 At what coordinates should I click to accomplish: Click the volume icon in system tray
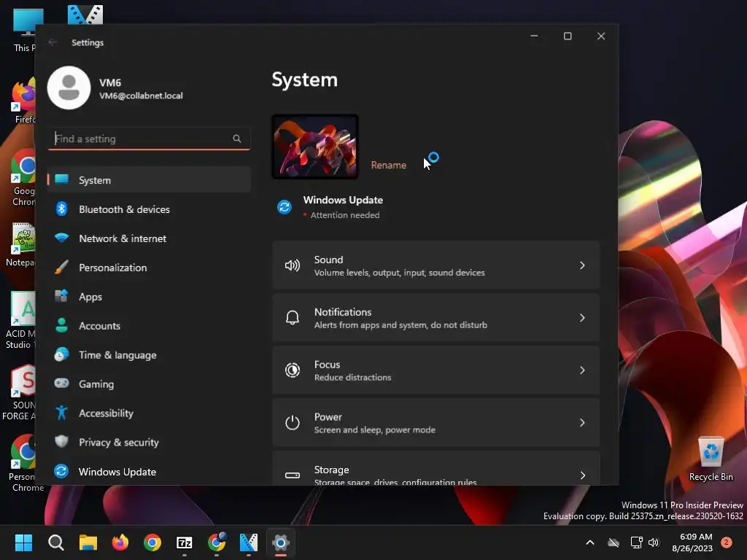(654, 542)
